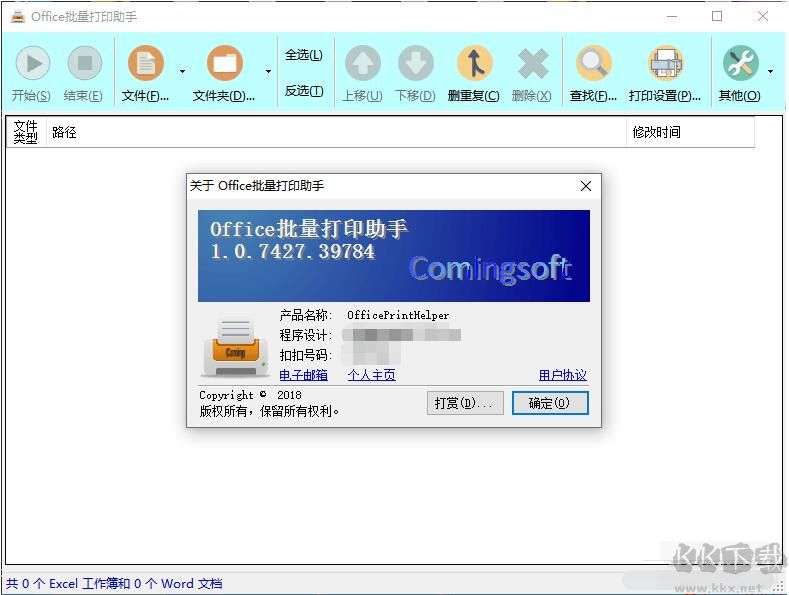Click the printer logo in About dialog
This screenshot has height=595, width=789.
pos(236,348)
